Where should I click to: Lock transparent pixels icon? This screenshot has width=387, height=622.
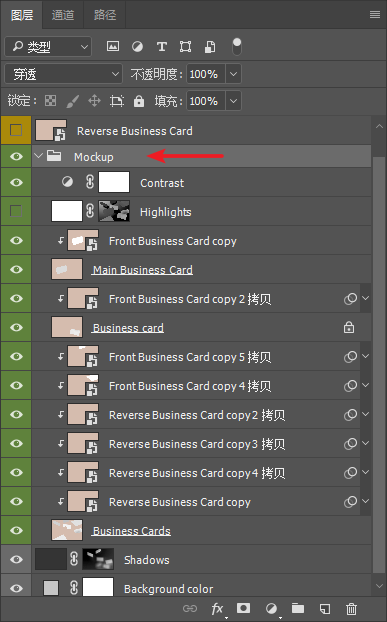(50, 101)
